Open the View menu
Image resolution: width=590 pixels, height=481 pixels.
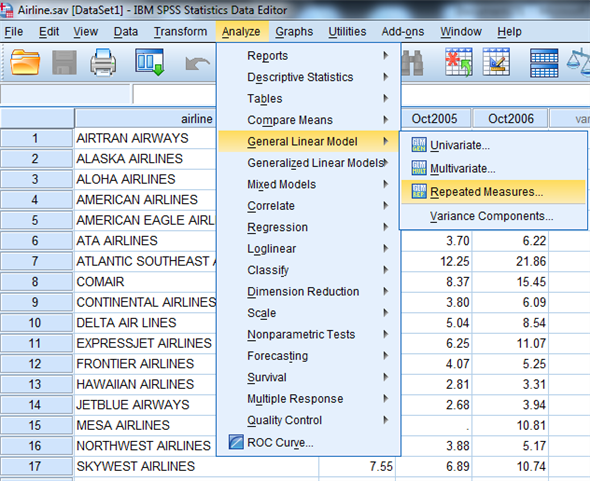(86, 32)
